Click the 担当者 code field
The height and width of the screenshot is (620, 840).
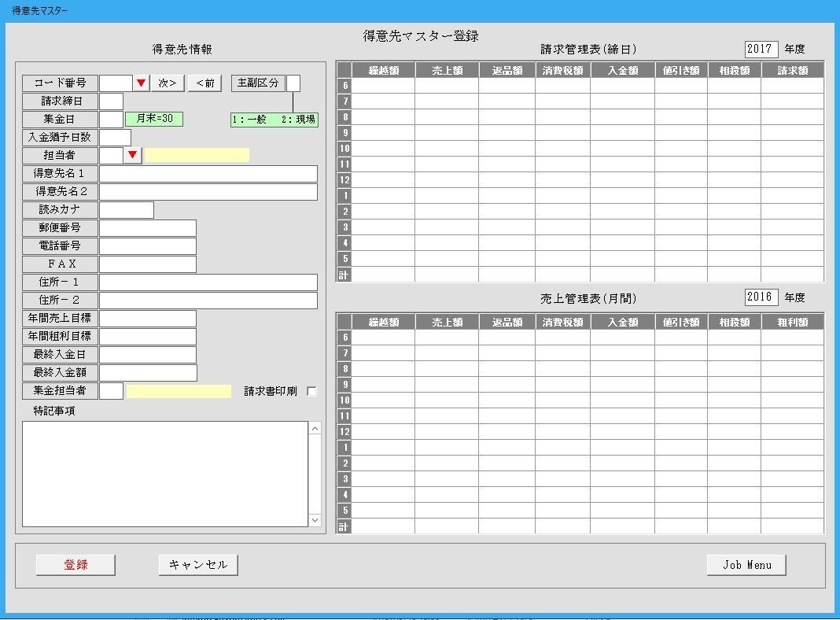(x=112, y=156)
